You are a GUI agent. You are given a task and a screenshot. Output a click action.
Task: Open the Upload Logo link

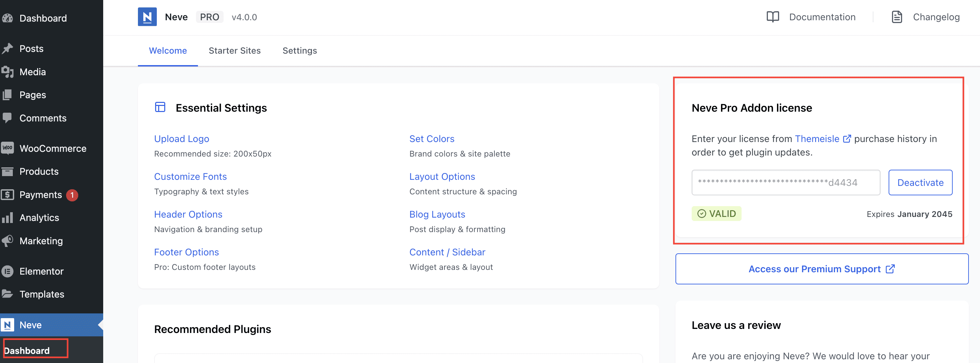pyautogui.click(x=181, y=139)
